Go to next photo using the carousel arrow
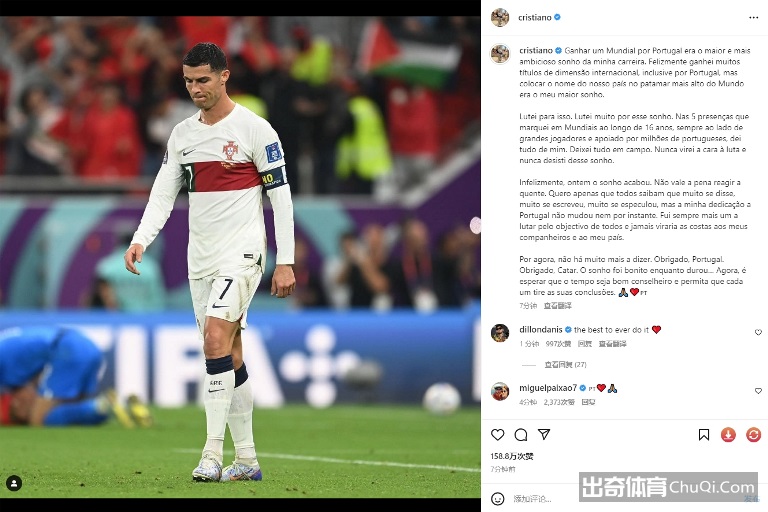 click(475, 225)
